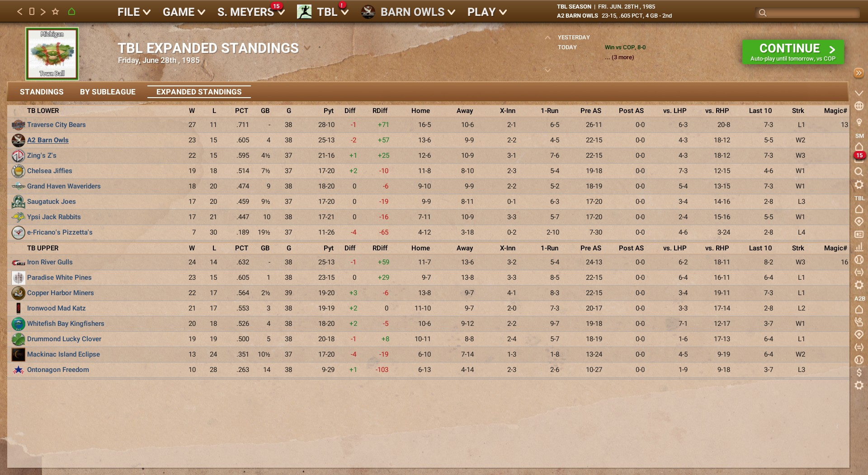Click the Traverse City Bears team logo
868x475 pixels.
point(18,125)
